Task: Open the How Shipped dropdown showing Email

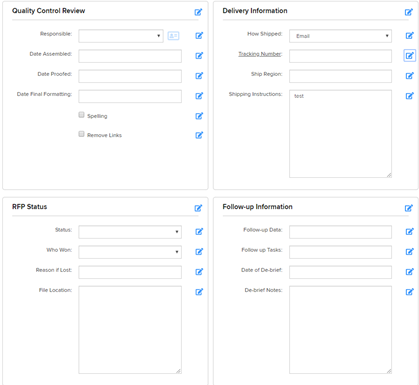Action: [x=340, y=36]
